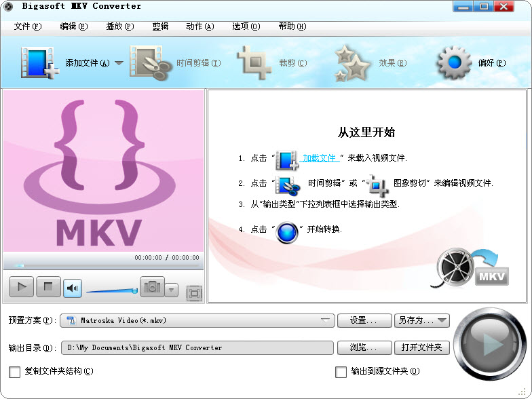Click the load-file film icon in step 1
The image size is (532, 399).
click(x=286, y=160)
